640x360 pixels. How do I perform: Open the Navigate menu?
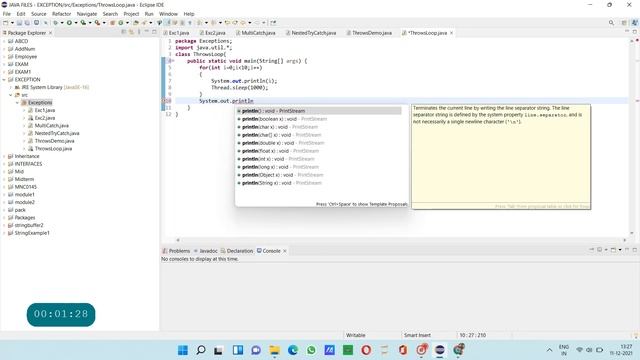click(x=87, y=14)
